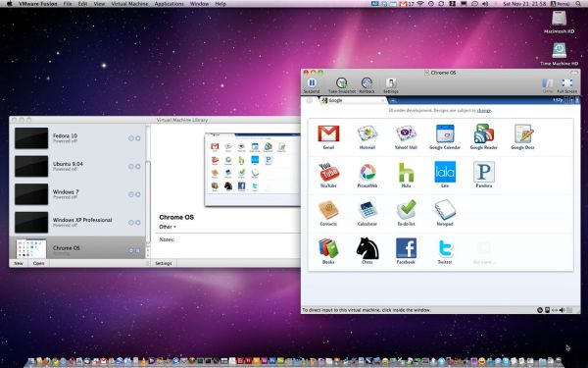Open Time Machine HD desktop icon
The width and height of the screenshot is (588, 368).
[x=559, y=54]
